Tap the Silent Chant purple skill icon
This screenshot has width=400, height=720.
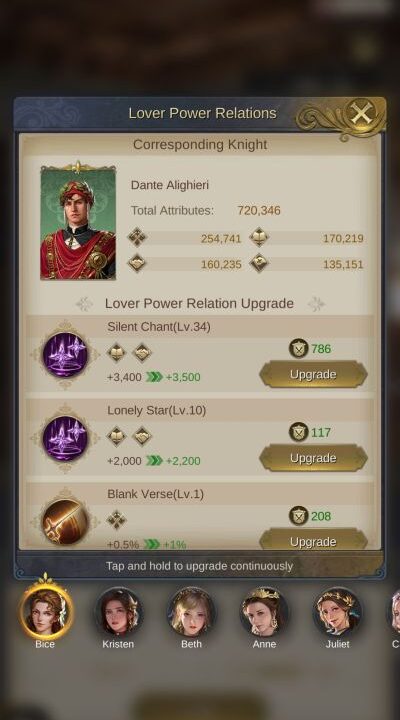(x=65, y=354)
